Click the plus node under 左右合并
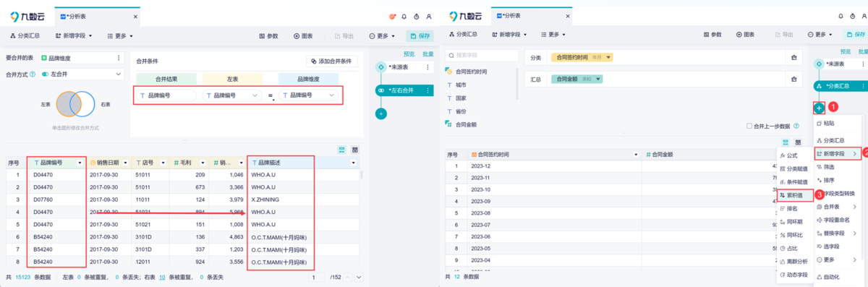Screen dimensions: 868x287 coord(381,113)
